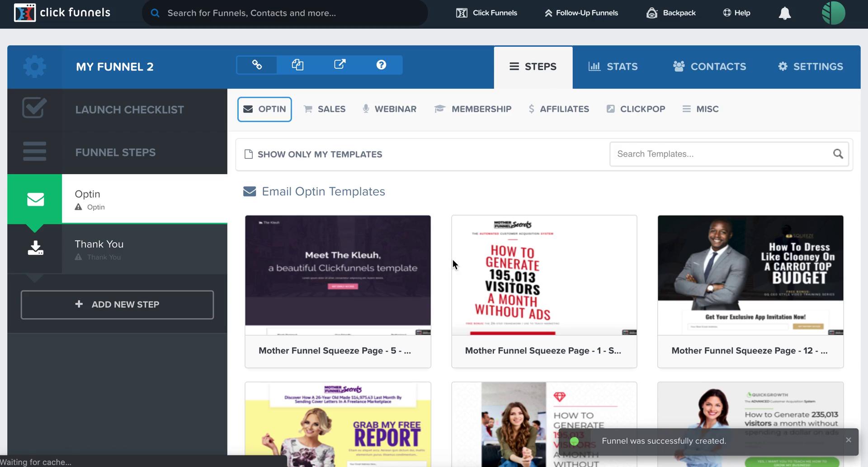This screenshot has width=868, height=467.
Task: Select the OPTIN template category
Action: (264, 109)
